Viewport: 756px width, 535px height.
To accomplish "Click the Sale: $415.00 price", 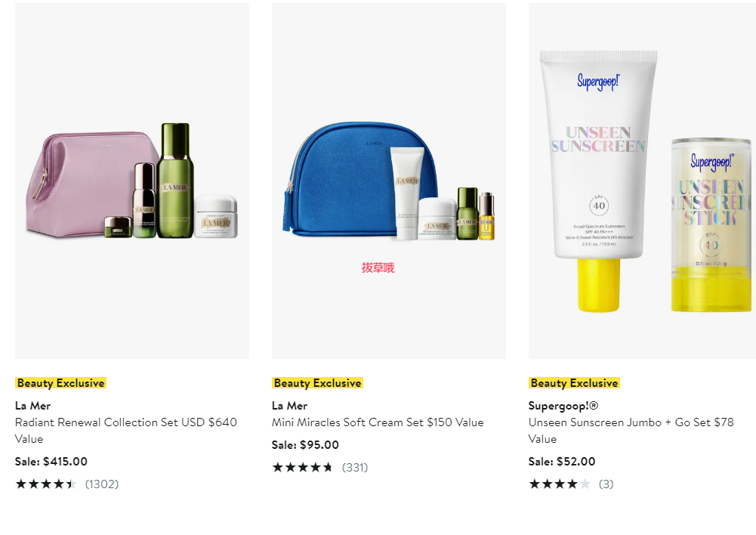I will coord(51,461).
